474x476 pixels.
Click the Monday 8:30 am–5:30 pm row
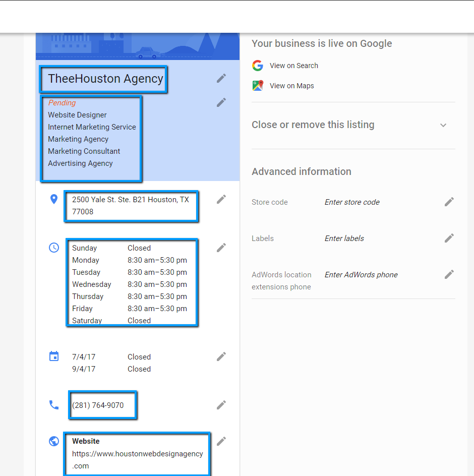[130, 260]
